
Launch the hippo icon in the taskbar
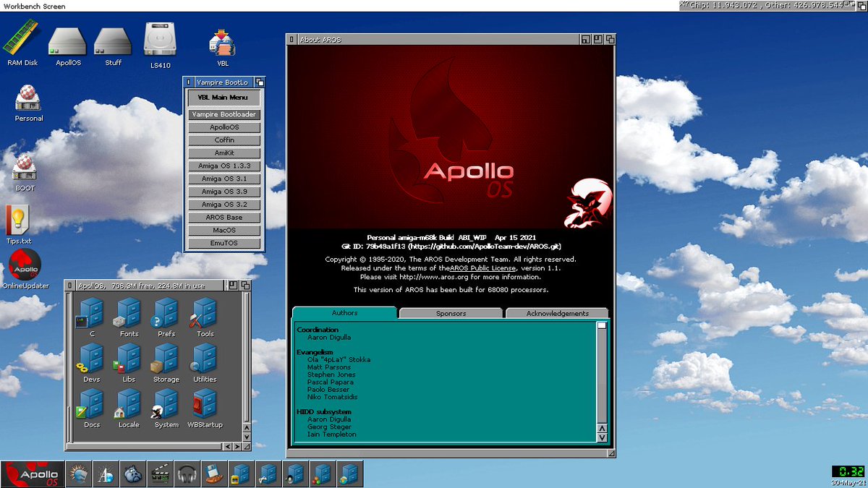coord(133,474)
